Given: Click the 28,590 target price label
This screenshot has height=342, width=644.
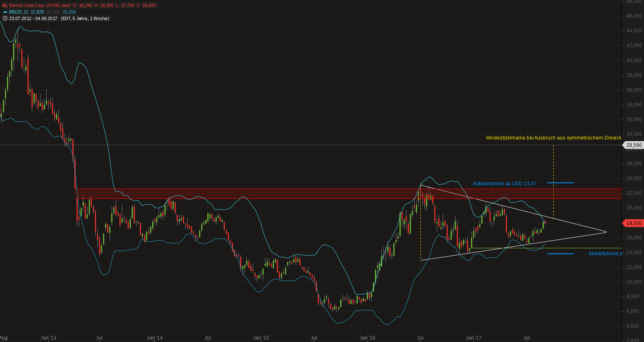Looking at the screenshot, I should [633, 145].
